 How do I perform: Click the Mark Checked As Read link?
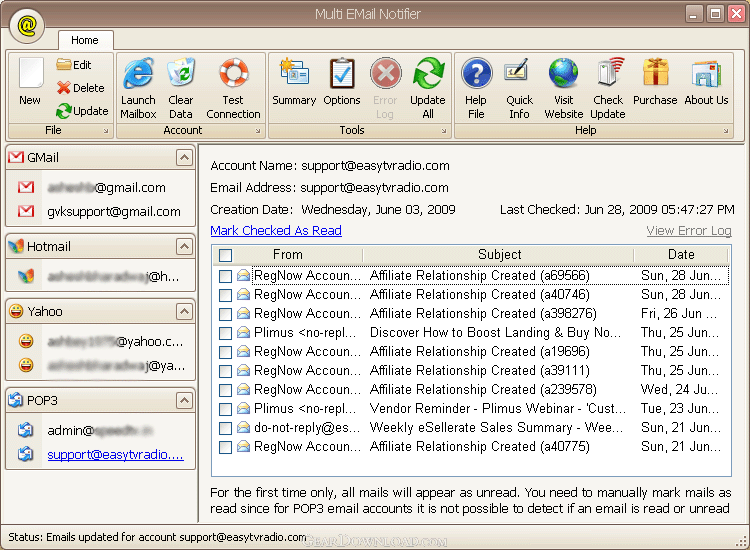coord(276,231)
